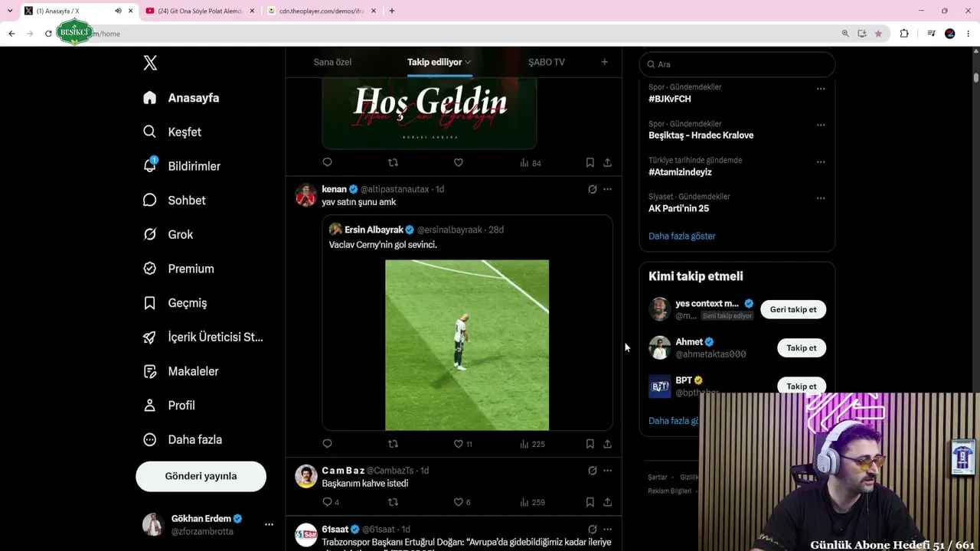Open Keşfet search page

tap(172, 132)
